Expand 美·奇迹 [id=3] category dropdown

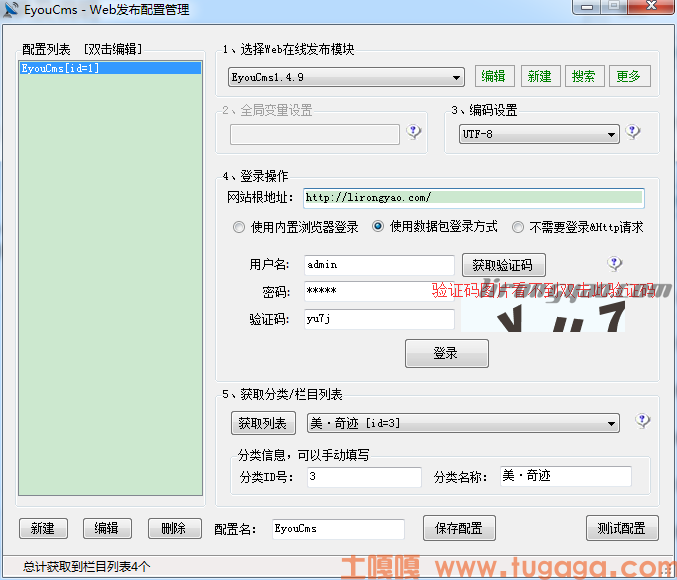coord(463,423)
